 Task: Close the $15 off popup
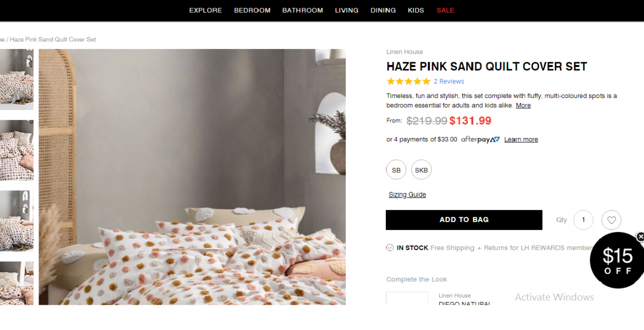pos(640,237)
